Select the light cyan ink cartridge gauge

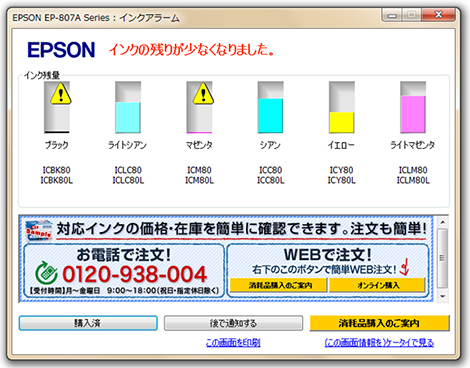point(128,107)
